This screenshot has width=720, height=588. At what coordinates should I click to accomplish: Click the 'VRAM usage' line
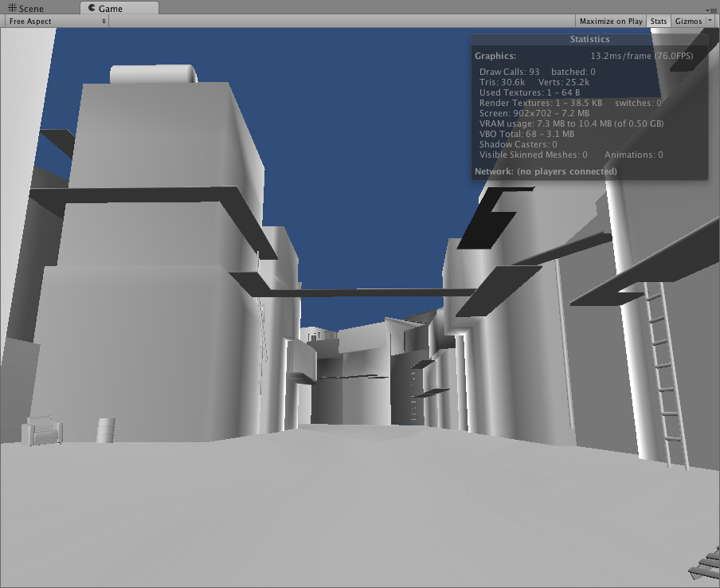point(571,123)
